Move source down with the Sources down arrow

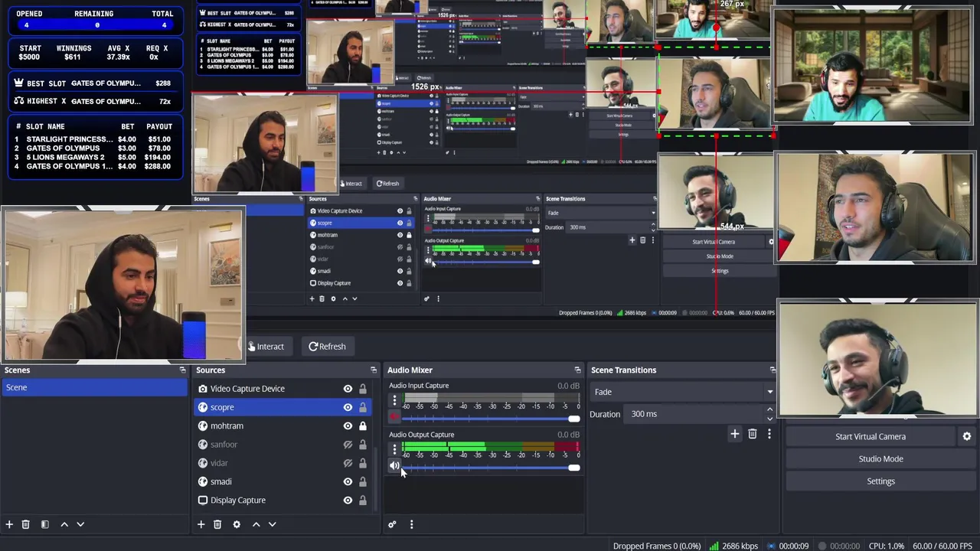coord(272,524)
